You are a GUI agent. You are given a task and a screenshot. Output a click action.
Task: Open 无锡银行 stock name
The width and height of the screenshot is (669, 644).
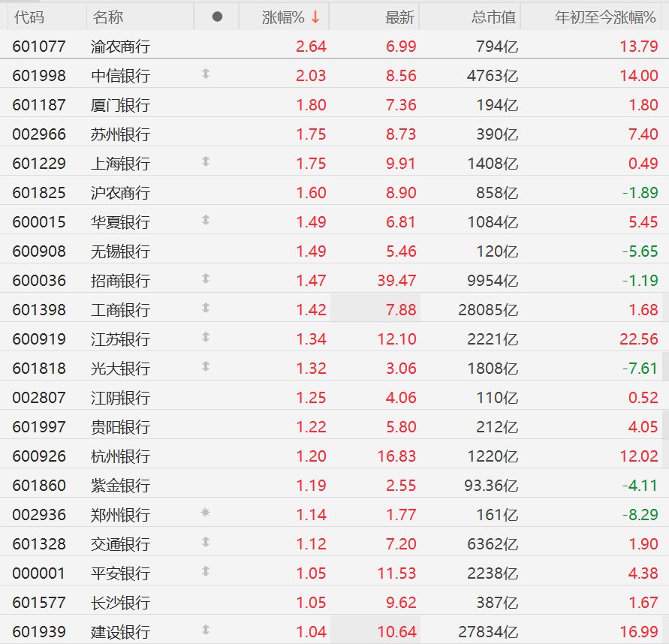click(x=120, y=251)
